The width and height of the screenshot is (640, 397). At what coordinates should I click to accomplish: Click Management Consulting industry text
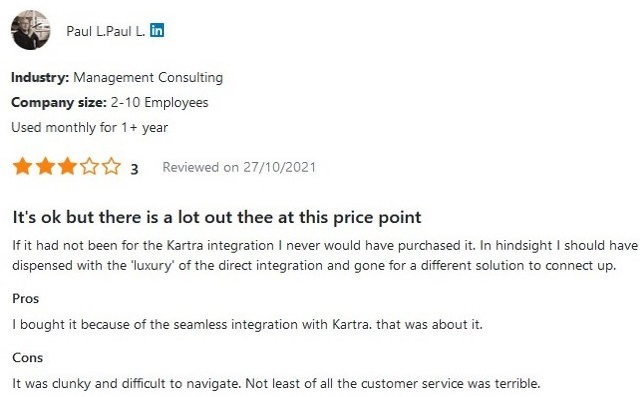tap(148, 78)
